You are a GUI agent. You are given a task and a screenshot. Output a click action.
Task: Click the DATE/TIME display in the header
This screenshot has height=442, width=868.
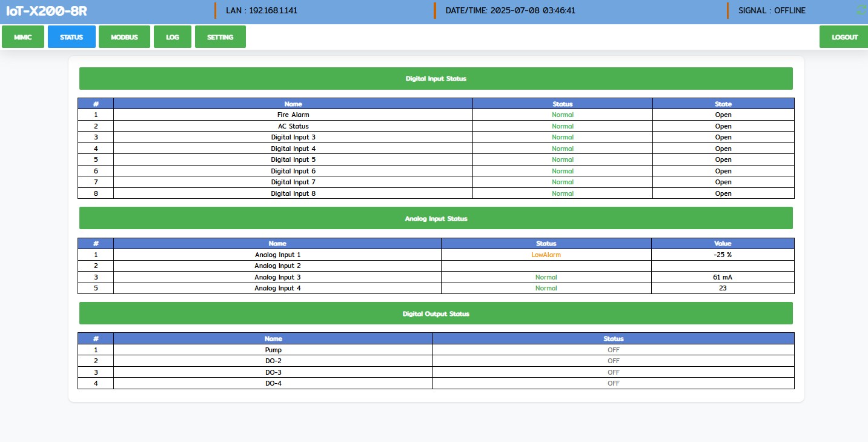pyautogui.click(x=510, y=11)
